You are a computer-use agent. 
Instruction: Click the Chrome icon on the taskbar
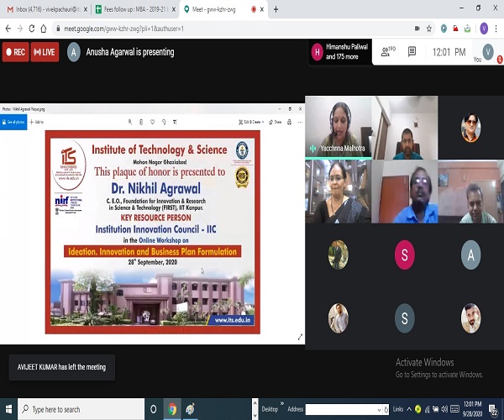[x=172, y=409]
